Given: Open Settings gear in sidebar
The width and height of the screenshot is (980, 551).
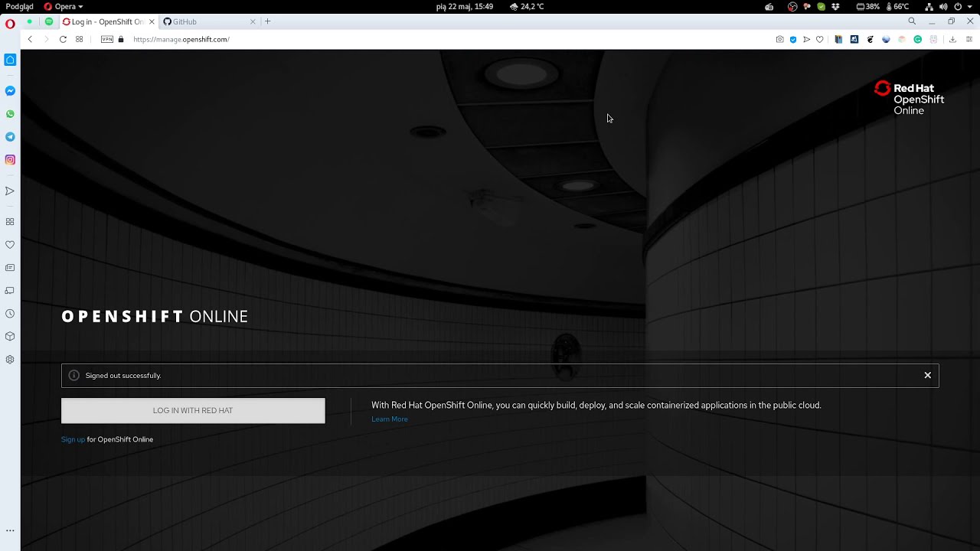Looking at the screenshot, I should 10,360.
